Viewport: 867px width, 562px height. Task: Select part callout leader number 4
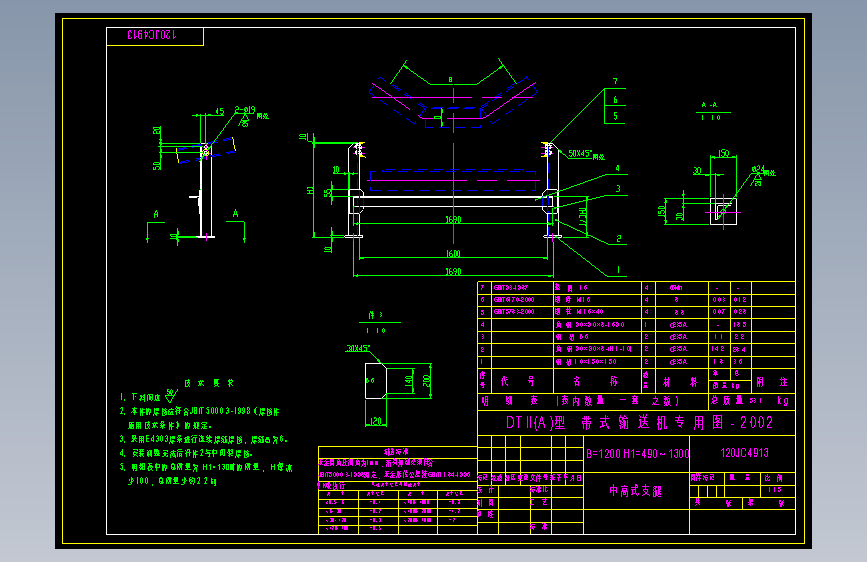[x=618, y=168]
